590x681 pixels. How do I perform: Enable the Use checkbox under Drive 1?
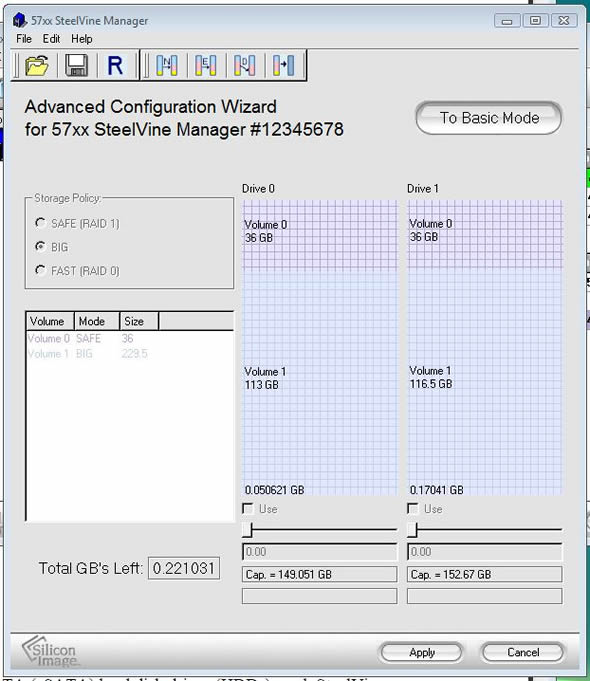[413, 509]
